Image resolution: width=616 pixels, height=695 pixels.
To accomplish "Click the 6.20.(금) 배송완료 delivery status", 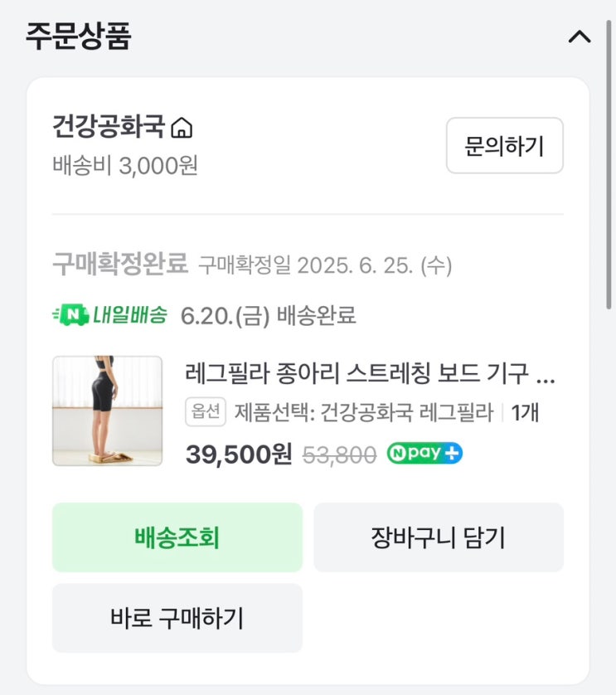I will [x=268, y=315].
